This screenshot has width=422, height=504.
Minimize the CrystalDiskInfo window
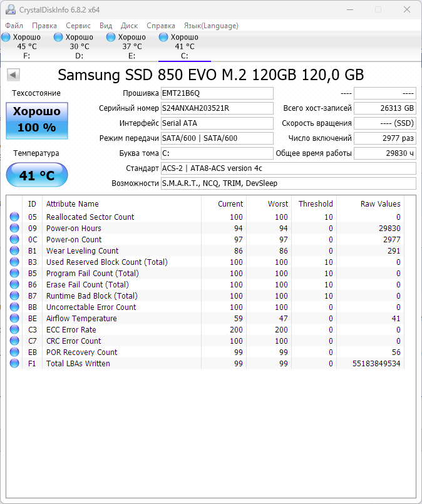350,9
